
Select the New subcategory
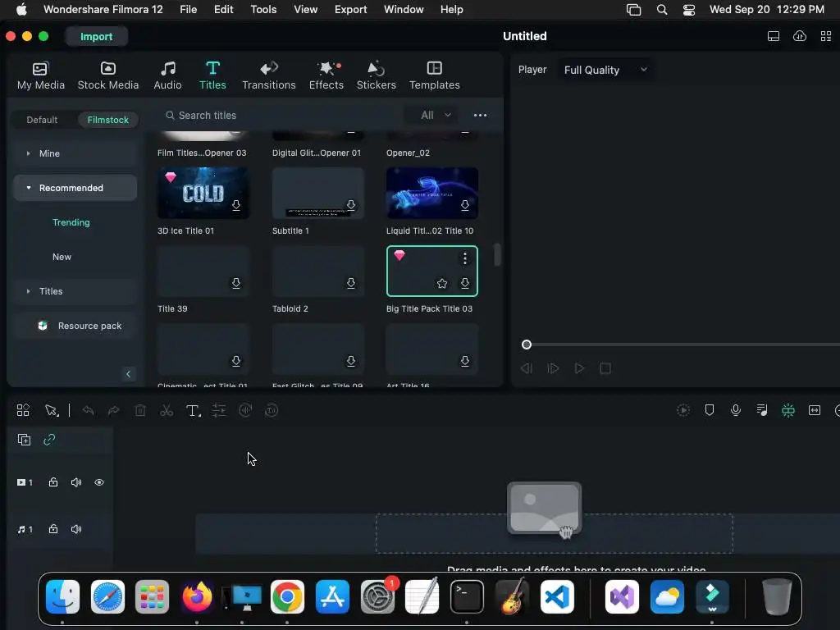coord(62,257)
